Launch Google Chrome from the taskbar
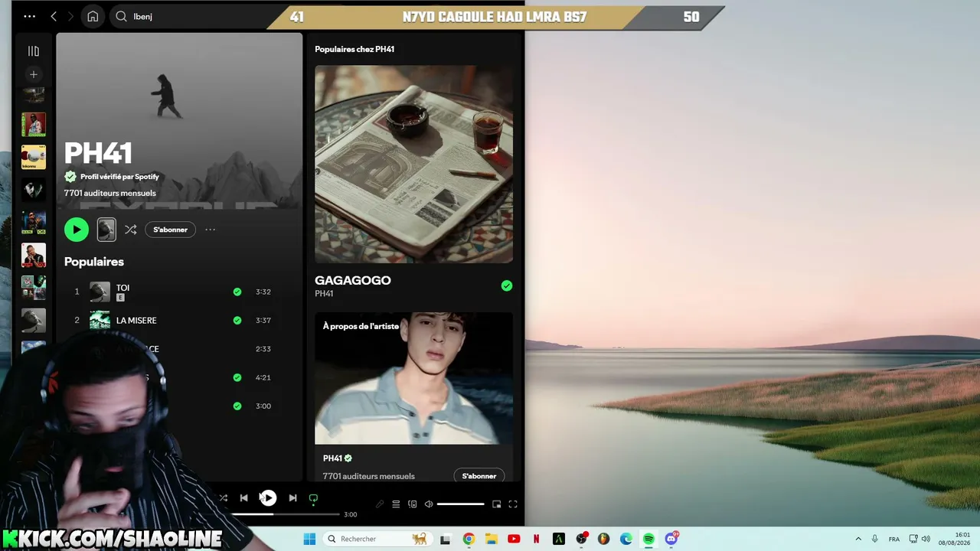Image resolution: width=980 pixels, height=551 pixels. click(469, 539)
